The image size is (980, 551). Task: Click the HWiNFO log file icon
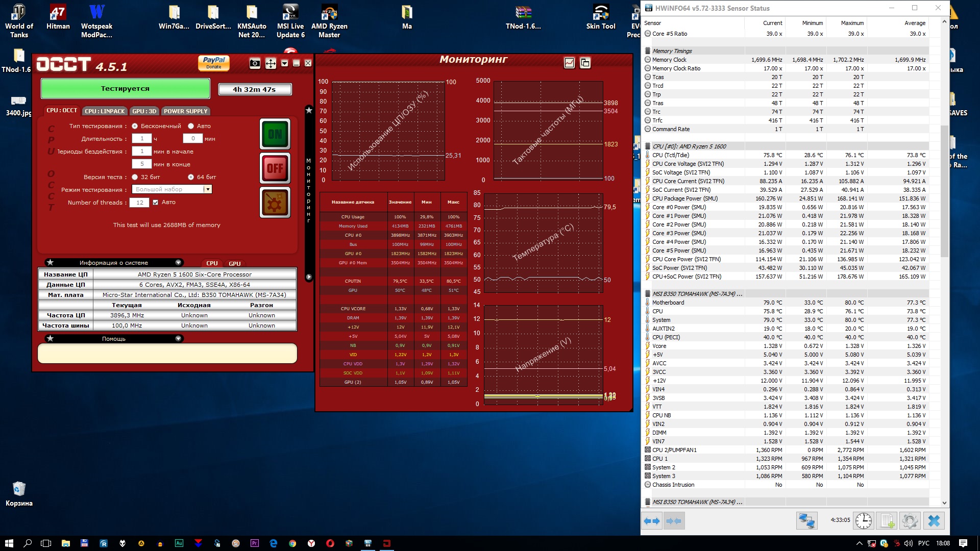(x=887, y=521)
